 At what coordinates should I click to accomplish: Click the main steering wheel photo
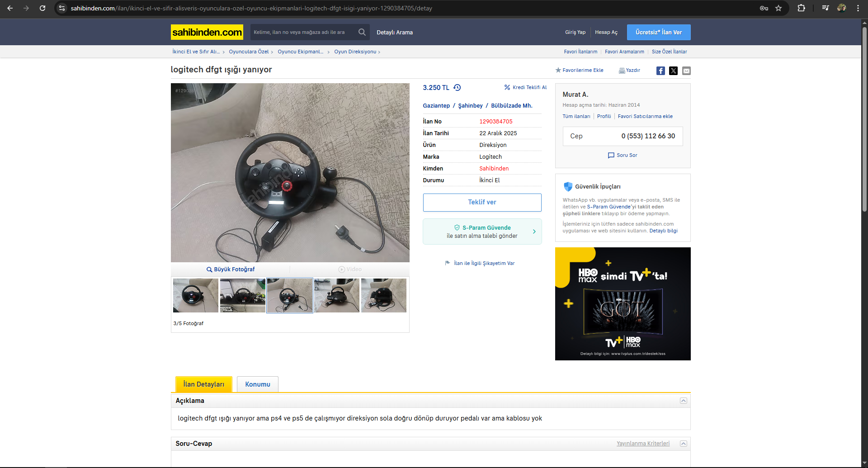point(290,173)
